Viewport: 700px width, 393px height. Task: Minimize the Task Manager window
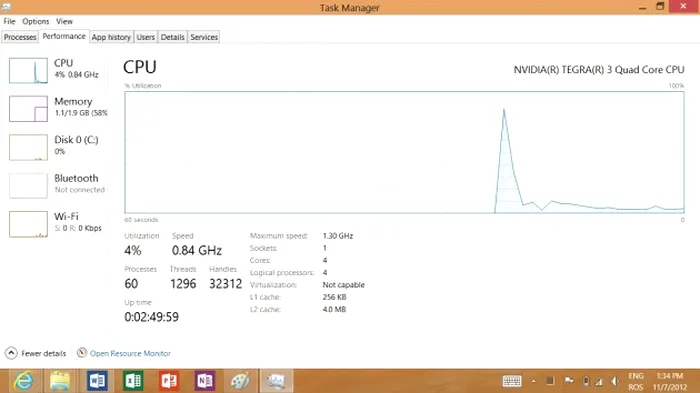642,7
